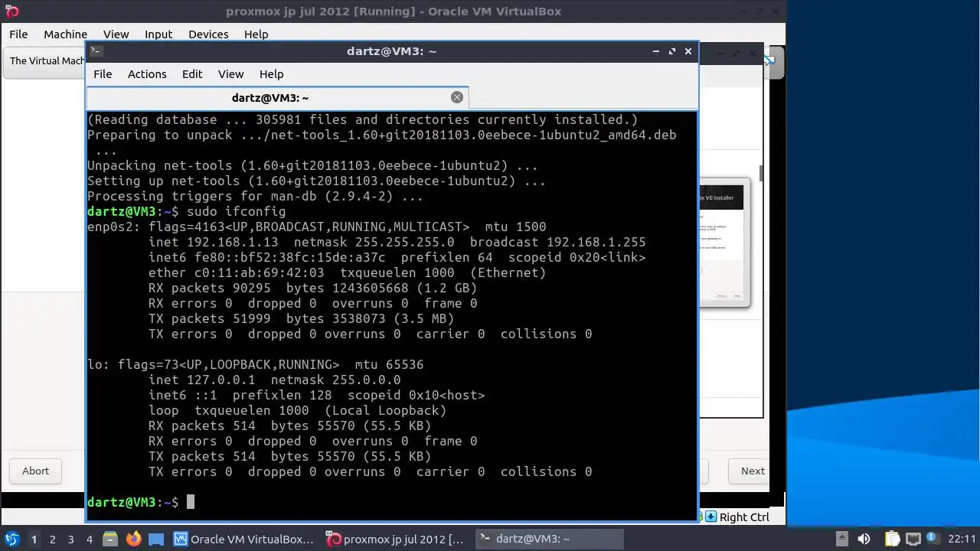This screenshot has width=980, height=551.
Task: Open the terminal File menu
Action: pyautogui.click(x=103, y=74)
